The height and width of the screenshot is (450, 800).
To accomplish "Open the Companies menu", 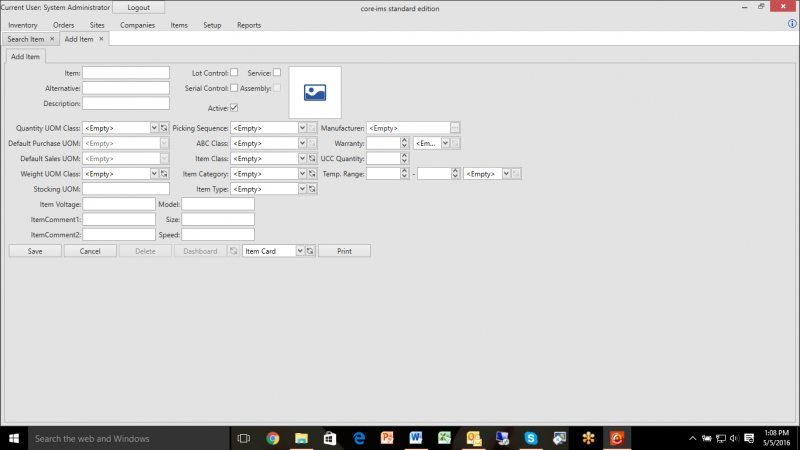I will click(x=137, y=25).
